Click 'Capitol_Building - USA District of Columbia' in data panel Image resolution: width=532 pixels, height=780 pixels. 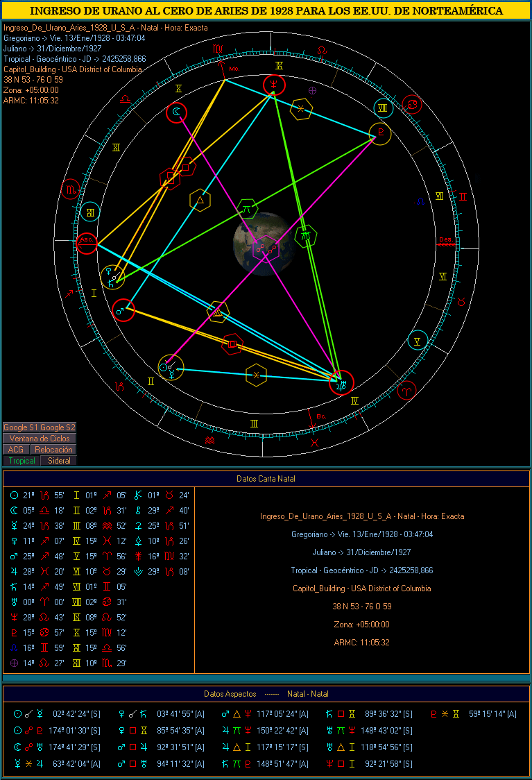361,588
